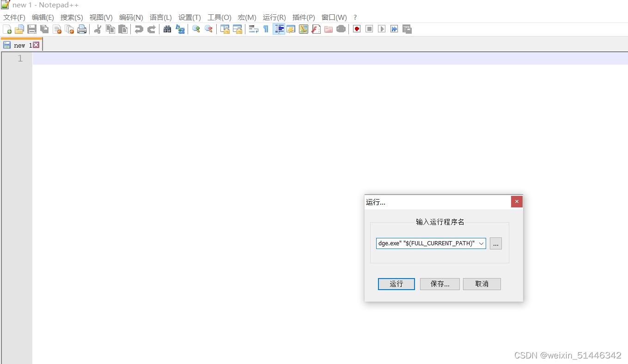Open the 编码(N) menu
Screen dimensions: 628x364
click(x=131, y=17)
